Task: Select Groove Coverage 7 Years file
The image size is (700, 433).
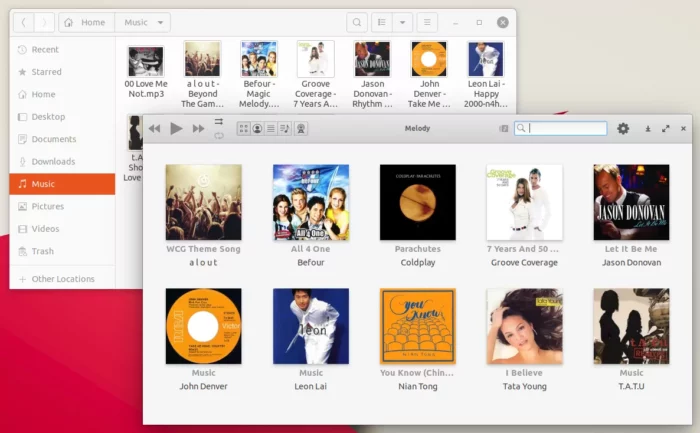Action: coord(316,75)
